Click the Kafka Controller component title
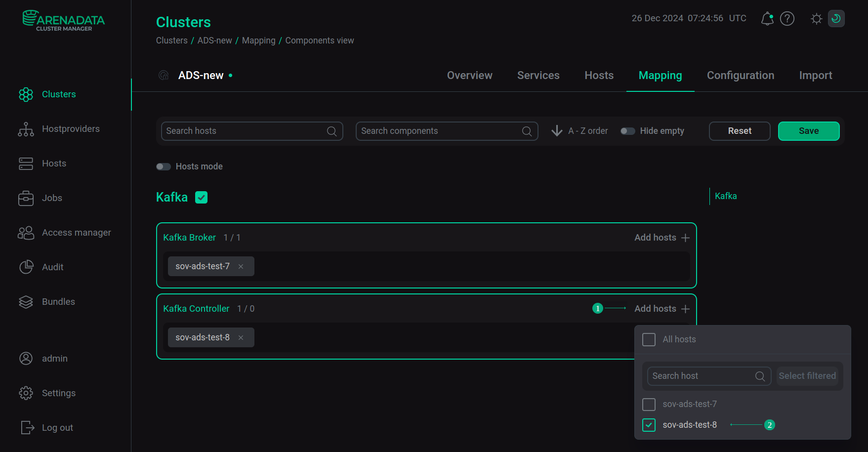Image resolution: width=868 pixels, height=452 pixels. click(197, 309)
